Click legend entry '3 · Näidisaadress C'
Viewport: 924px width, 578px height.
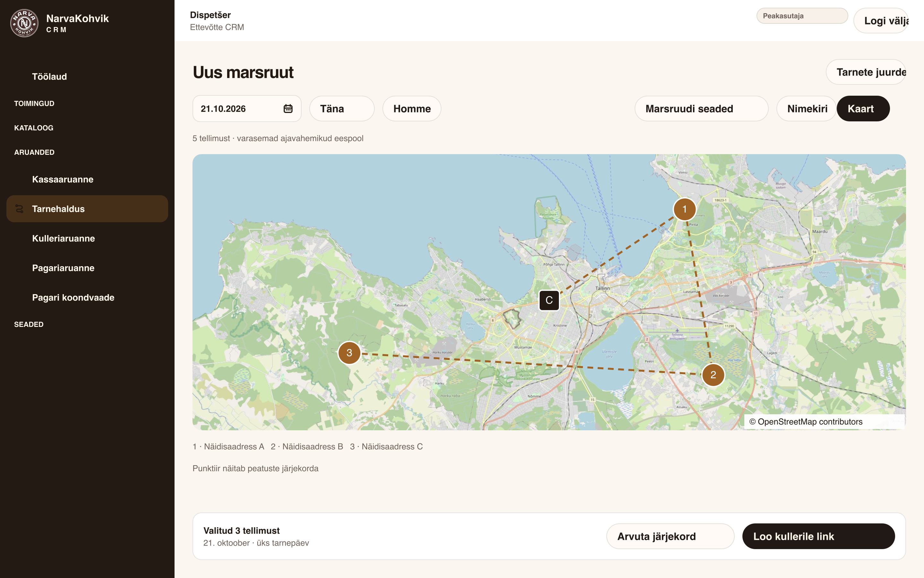pos(386,446)
